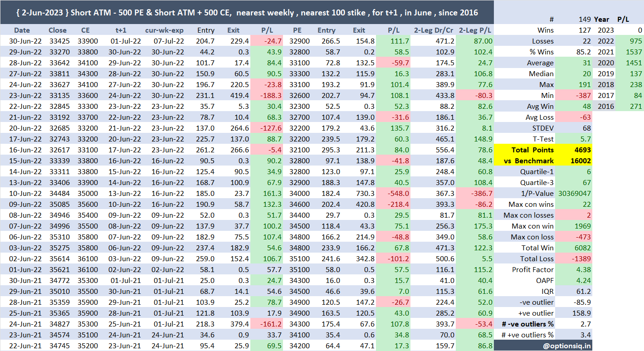The image size is (644, 351).
Task: Click the Total Loss value -1389
Action: click(581, 259)
